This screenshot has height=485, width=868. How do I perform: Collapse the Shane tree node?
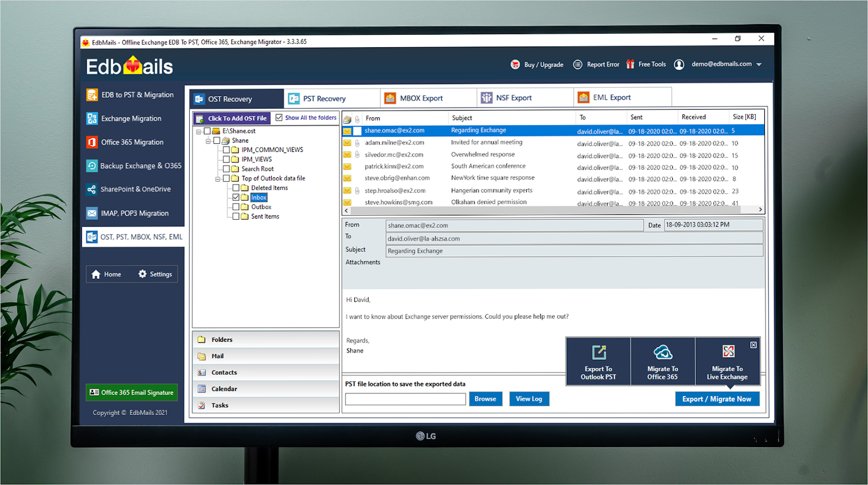208,141
